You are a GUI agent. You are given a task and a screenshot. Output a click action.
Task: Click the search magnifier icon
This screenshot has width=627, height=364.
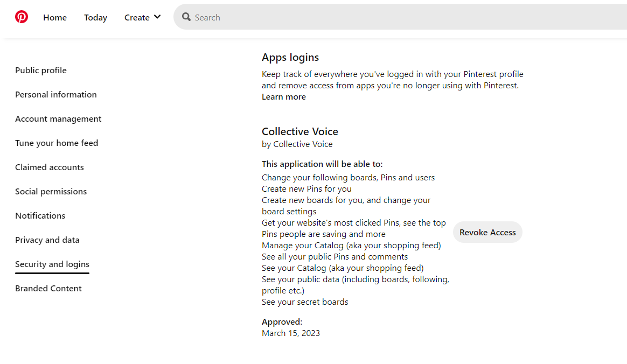(186, 17)
